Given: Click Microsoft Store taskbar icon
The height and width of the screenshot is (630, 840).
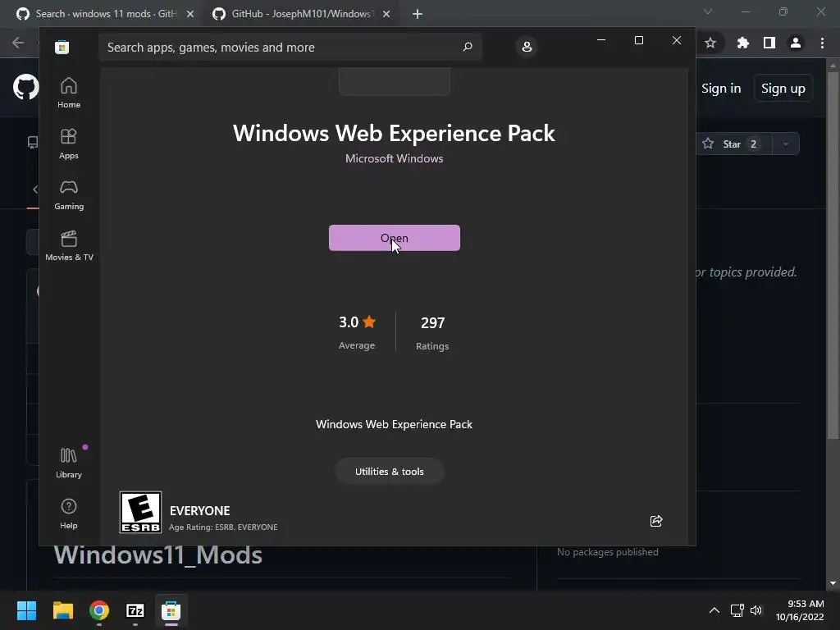Looking at the screenshot, I should point(171,610).
